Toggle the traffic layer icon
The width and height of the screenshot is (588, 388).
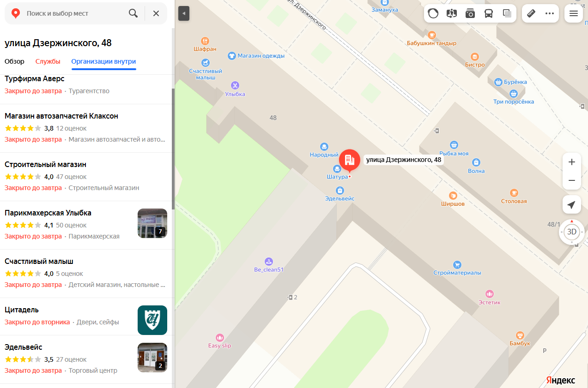pos(433,13)
